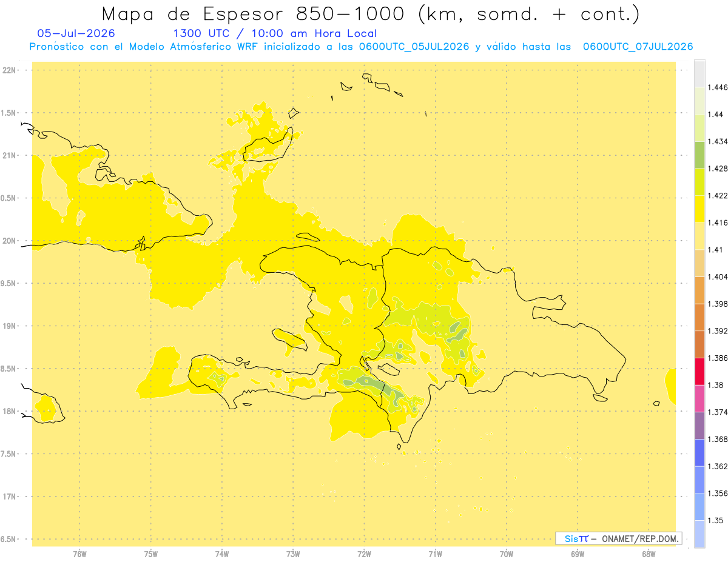Click the '71W' longitude label
728x562 pixels.
435,554
